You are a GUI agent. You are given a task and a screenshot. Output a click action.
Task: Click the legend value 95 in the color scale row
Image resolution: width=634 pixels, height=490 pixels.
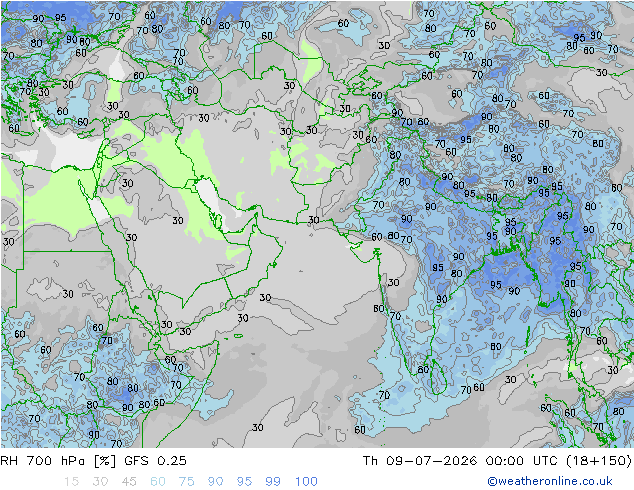(x=244, y=481)
